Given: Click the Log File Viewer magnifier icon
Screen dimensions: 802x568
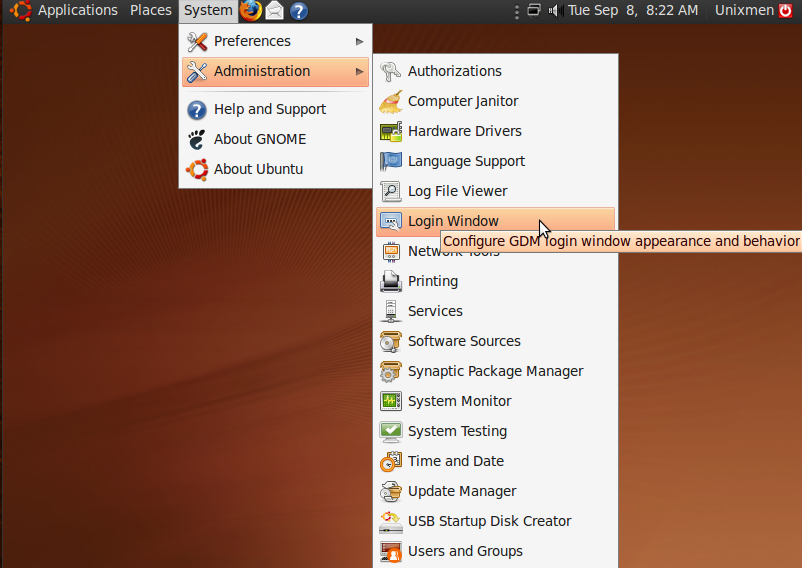Looking at the screenshot, I should 391,192.
